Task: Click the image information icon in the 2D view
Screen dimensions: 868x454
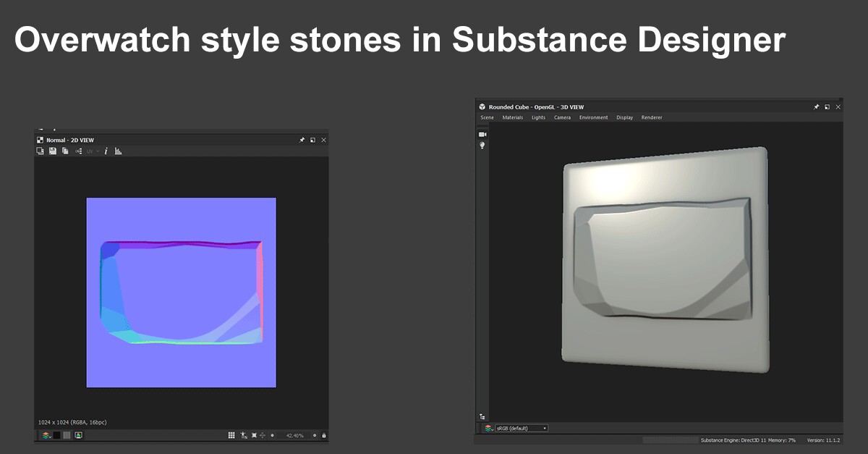Action: 106,151
